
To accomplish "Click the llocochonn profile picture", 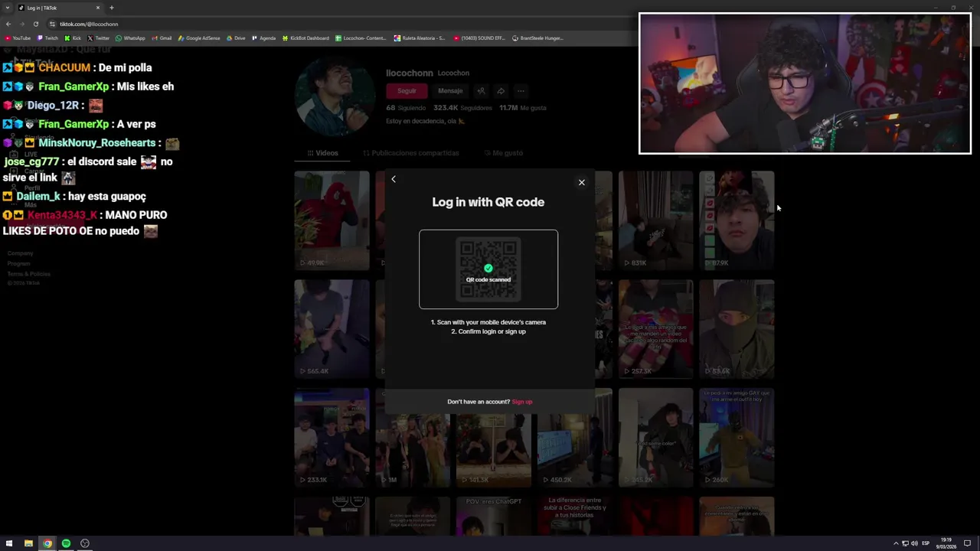I will click(x=334, y=96).
